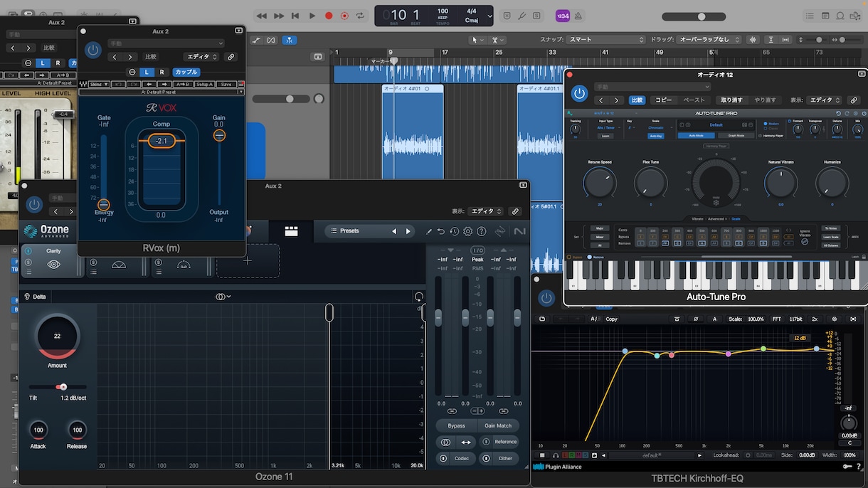Click the Humanize knob in Auto-Tune
The width and height of the screenshot is (868, 488).
[x=832, y=183]
